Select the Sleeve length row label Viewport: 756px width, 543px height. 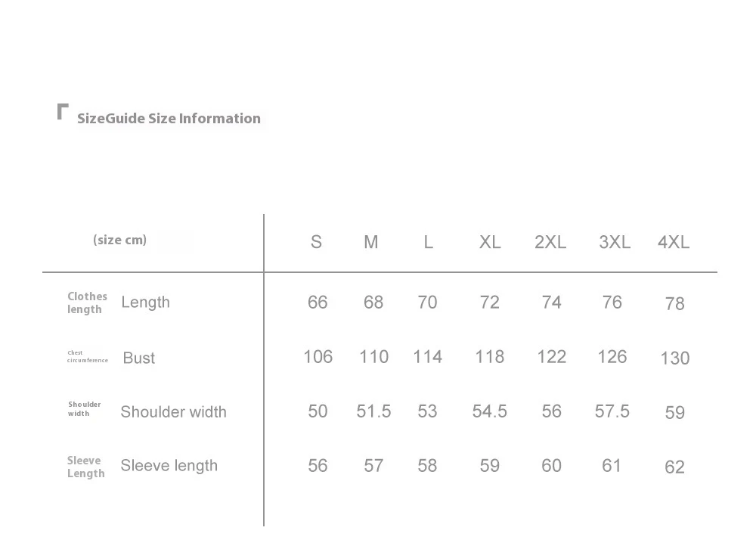point(169,466)
